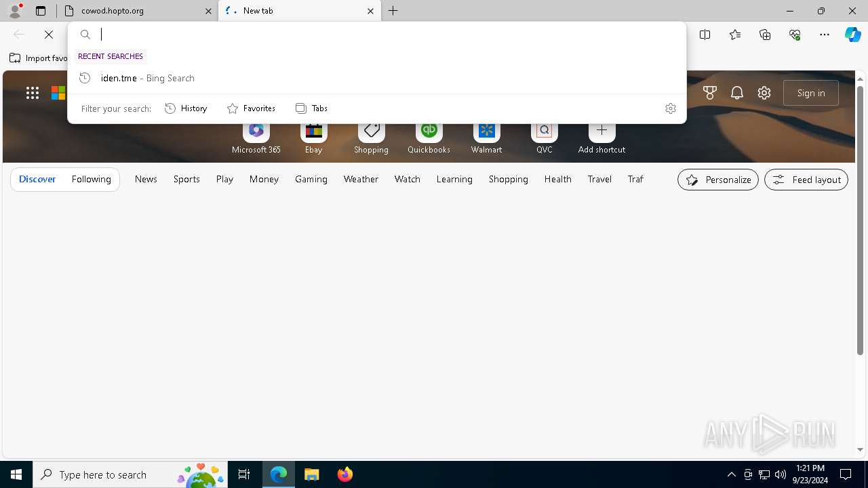Open the Gaming category
868x488 pixels.
coord(311,180)
